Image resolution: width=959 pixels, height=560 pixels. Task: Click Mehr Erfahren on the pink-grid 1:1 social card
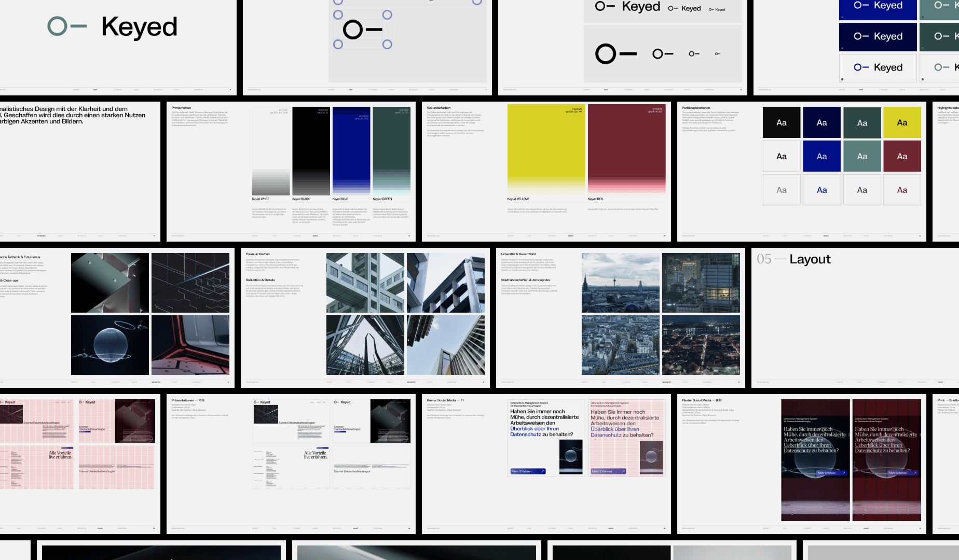click(x=608, y=471)
